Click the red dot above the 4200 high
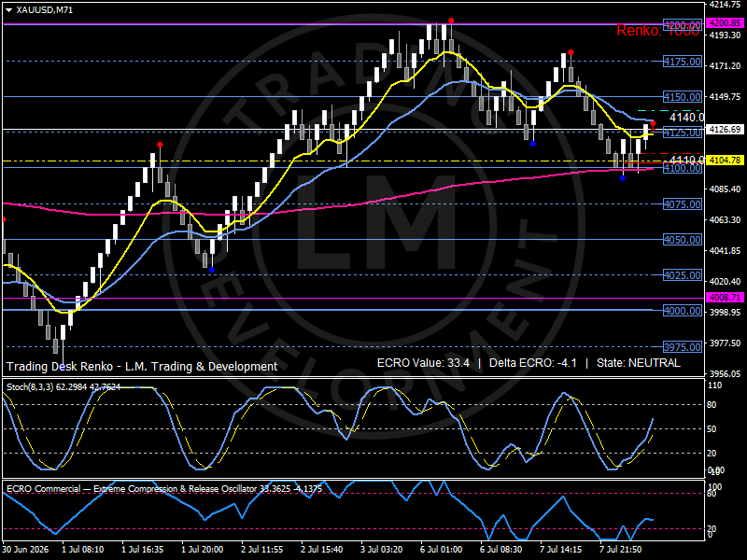The width and height of the screenshot is (747, 560). coord(451,21)
